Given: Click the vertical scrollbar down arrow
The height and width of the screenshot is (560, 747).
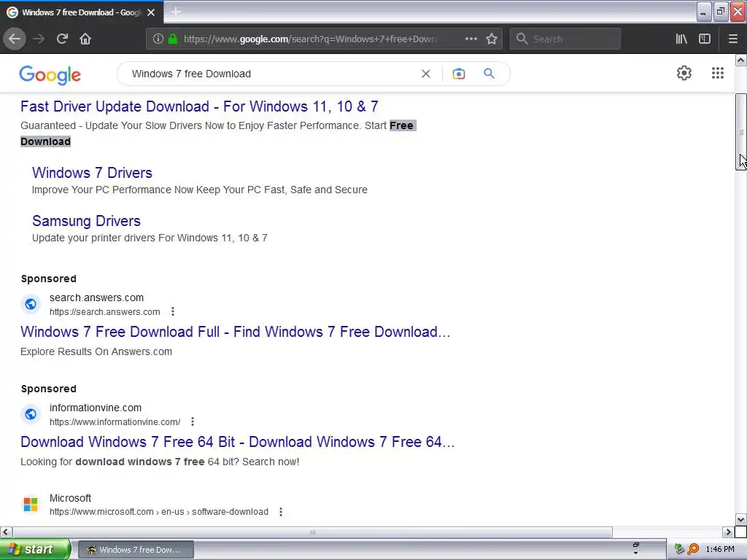Looking at the screenshot, I should [741, 519].
